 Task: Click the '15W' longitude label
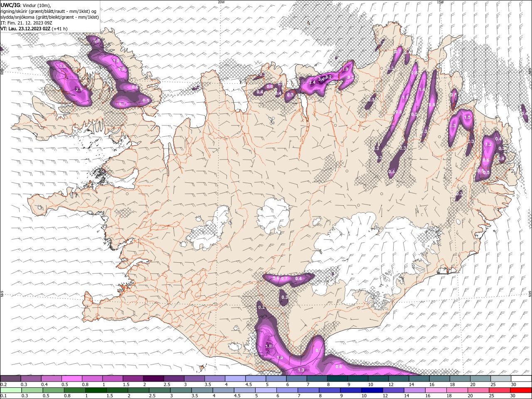[440, 2]
